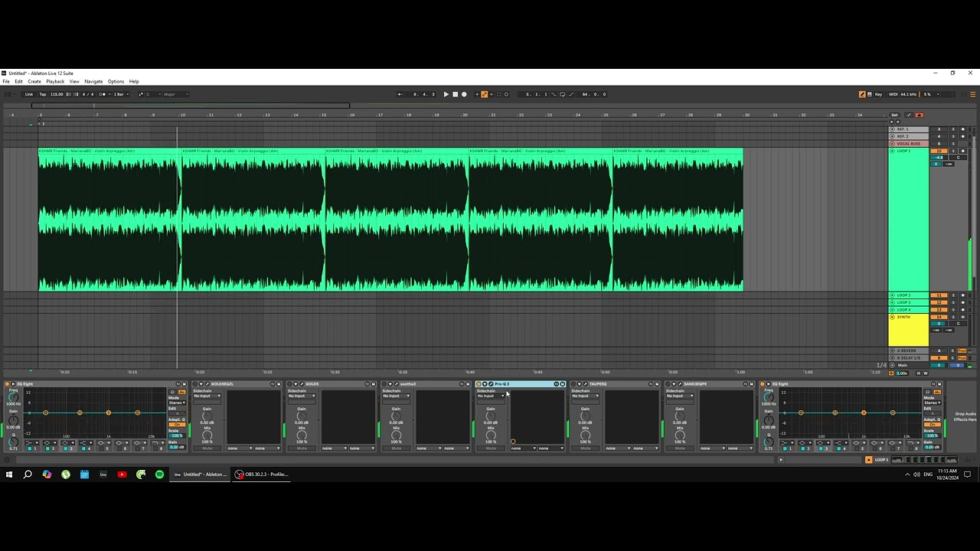Viewport: 980px width, 551px height.
Task: Click the GOLDSEQZL Mute button
Action: click(207, 448)
